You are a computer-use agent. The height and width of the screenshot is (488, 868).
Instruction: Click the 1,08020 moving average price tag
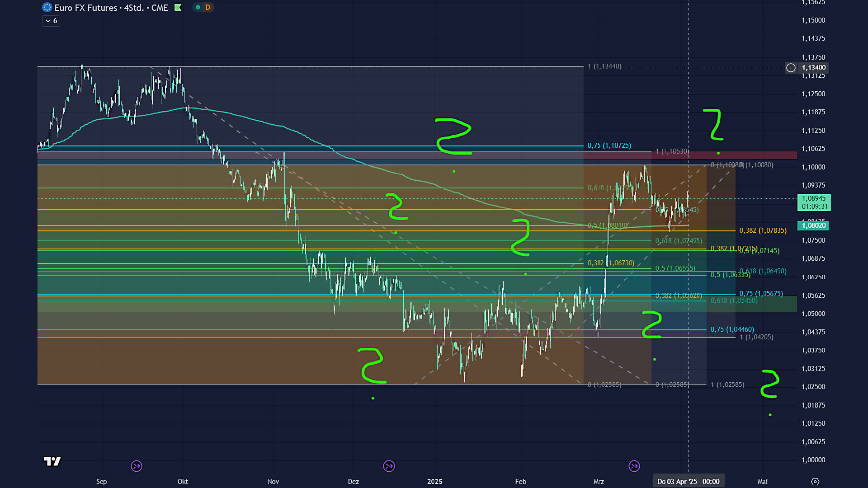pyautogui.click(x=814, y=225)
